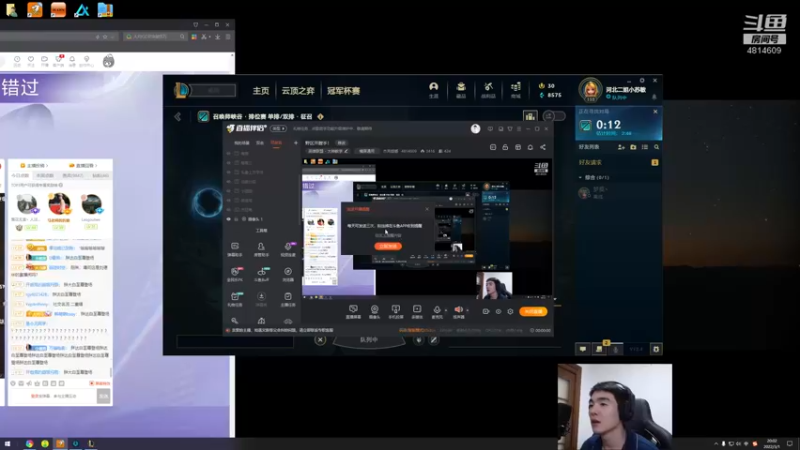Screen dimensions: 800x450
Task: Switch to the 主页 tab in League client
Action: (x=261, y=91)
